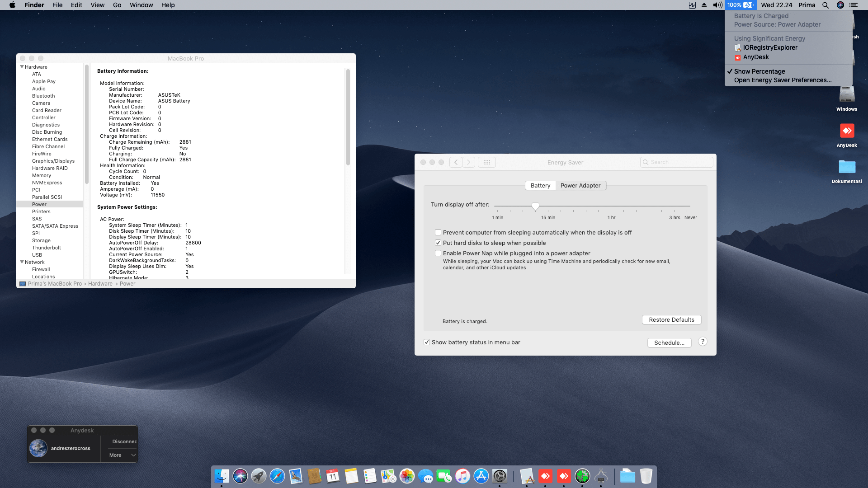The image size is (868, 488).
Task: Switch to the Power Adapter tab
Action: [581, 185]
